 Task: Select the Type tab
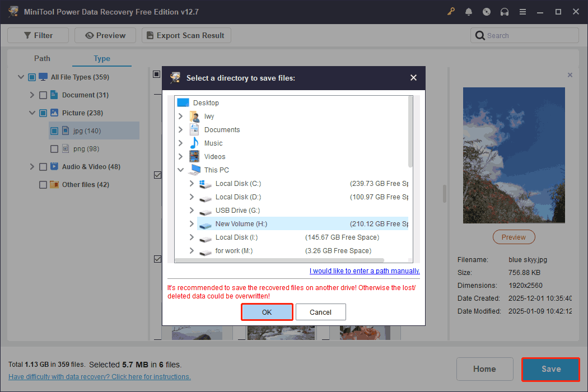coord(101,58)
